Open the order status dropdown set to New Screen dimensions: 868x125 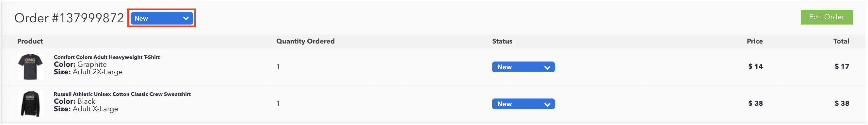point(162,18)
